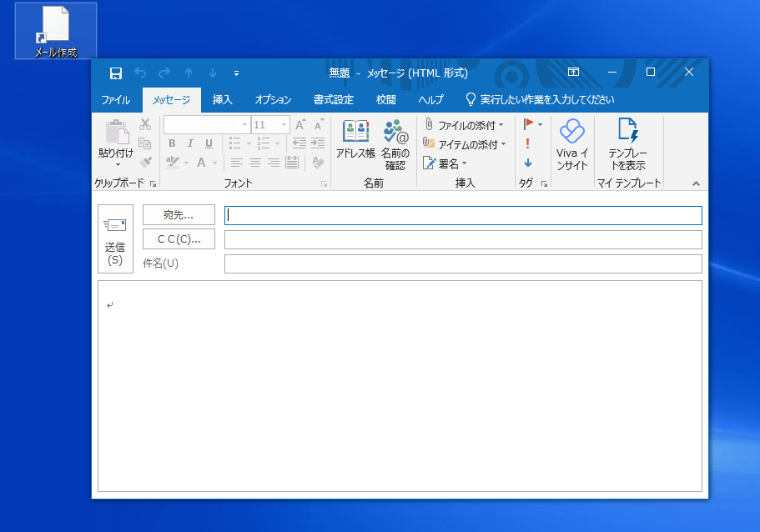Expand numbering style dropdown arrow
Screen dimensions: 760x532
click(x=277, y=144)
